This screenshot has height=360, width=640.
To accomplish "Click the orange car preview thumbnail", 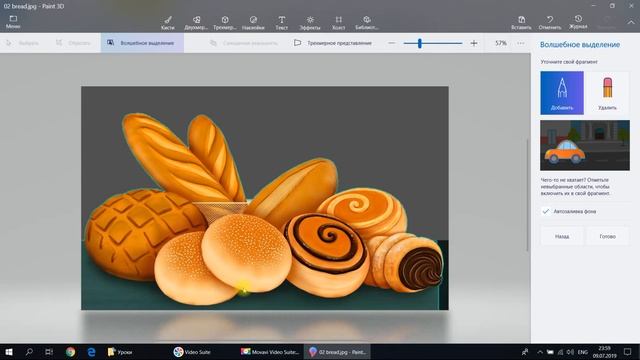I will point(584,145).
